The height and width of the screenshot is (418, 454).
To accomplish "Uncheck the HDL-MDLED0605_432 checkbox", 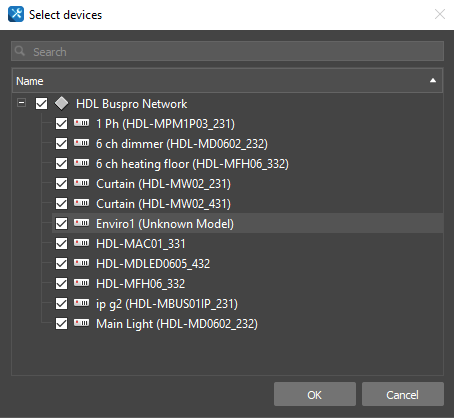I will click(61, 264).
